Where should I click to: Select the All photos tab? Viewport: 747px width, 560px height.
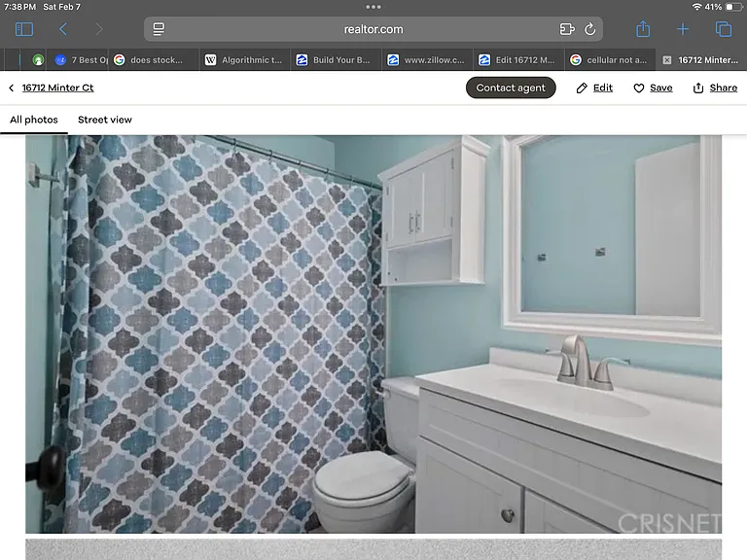34,120
